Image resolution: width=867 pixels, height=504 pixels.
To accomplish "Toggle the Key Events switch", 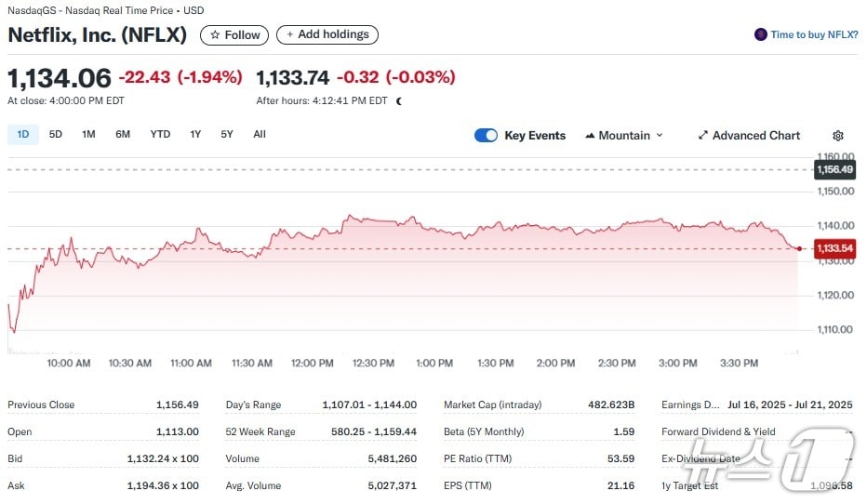I will (486, 136).
